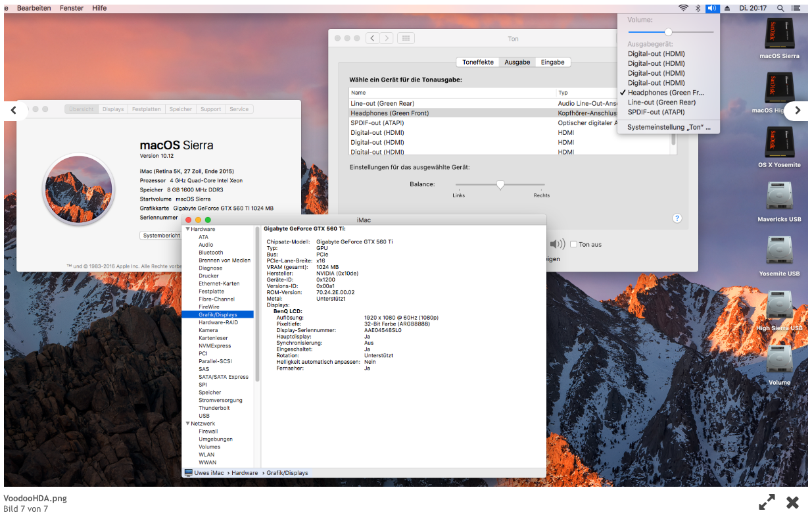Close the image viewer with X
Image resolution: width=812 pixels, height=519 pixels.
(x=793, y=503)
